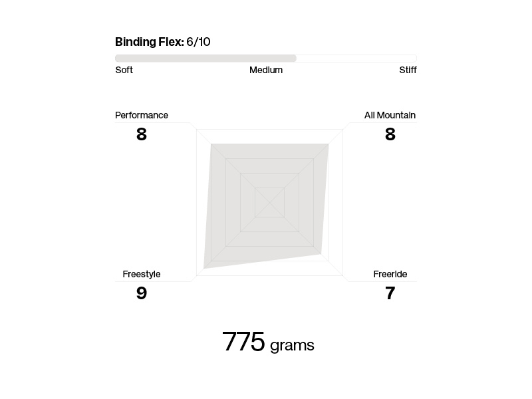Click the All Mountain category label
Screen dimensions: 532x399
coord(390,115)
